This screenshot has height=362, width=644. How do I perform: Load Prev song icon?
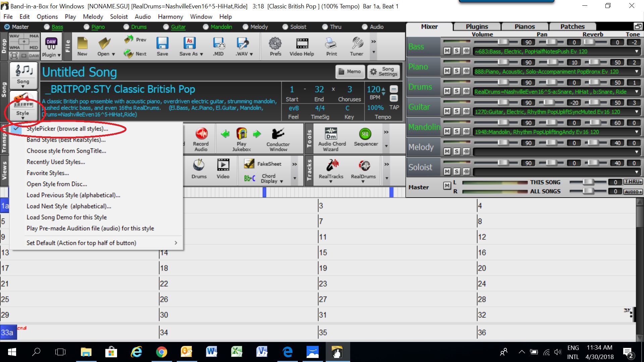click(x=135, y=40)
